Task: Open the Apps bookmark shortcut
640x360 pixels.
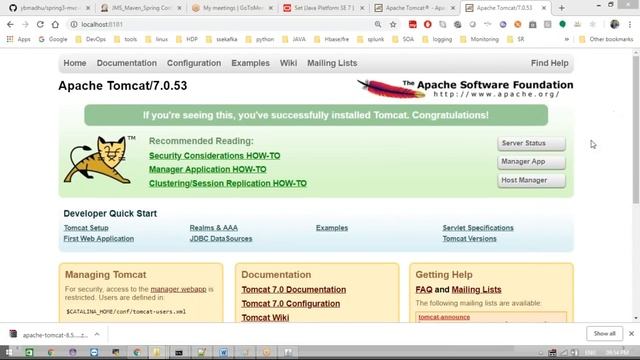Action: tap(18, 39)
